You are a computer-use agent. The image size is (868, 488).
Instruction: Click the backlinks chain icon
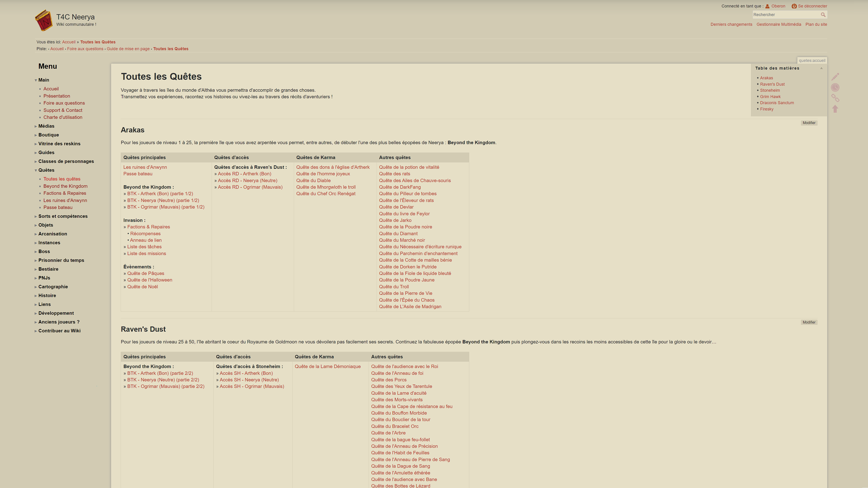[x=835, y=98]
